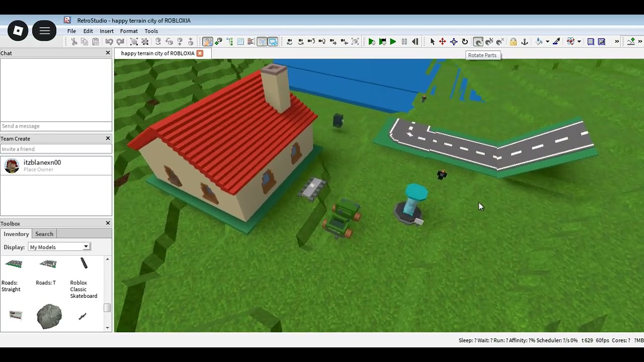Select the arrow pointer tool
Viewport: 644px width, 362px height.
click(432, 42)
